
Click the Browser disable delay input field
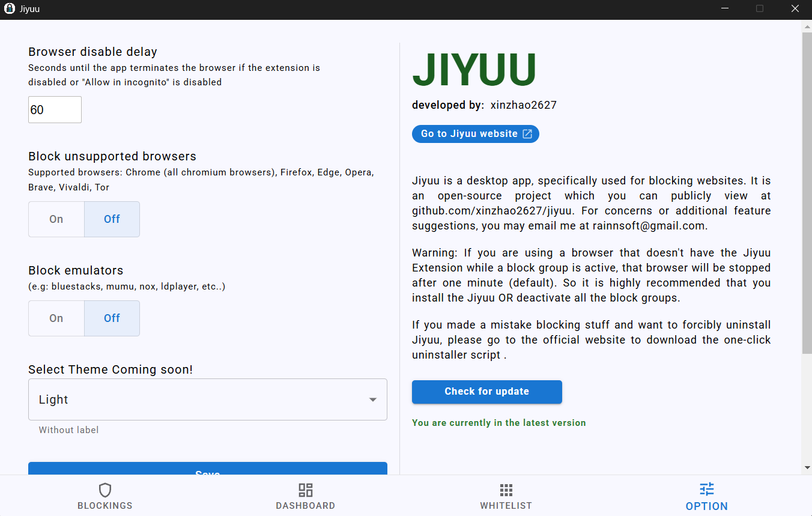click(55, 110)
